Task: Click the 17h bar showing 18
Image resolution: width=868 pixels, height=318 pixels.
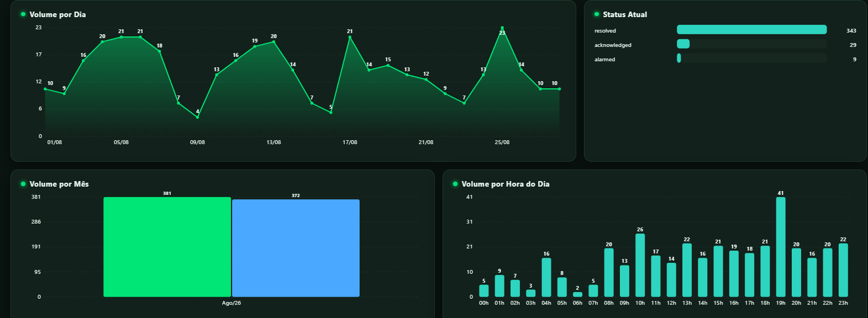Action: [x=749, y=275]
